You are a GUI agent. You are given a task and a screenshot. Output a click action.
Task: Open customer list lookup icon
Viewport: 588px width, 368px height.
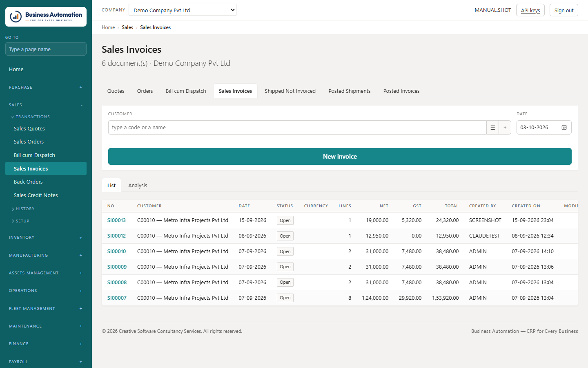pyautogui.click(x=492, y=128)
